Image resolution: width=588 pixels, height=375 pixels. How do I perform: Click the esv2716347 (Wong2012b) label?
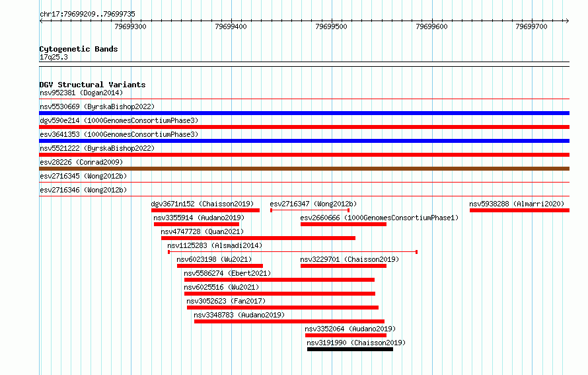pyautogui.click(x=313, y=204)
